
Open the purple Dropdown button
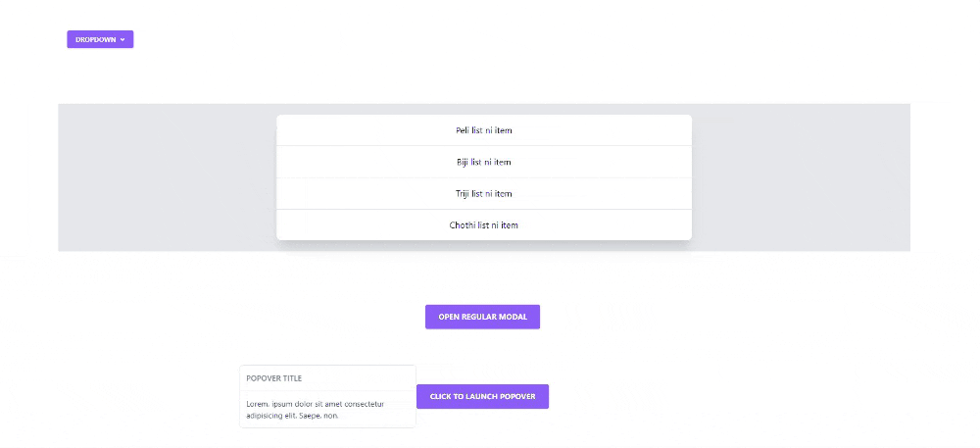100,39
